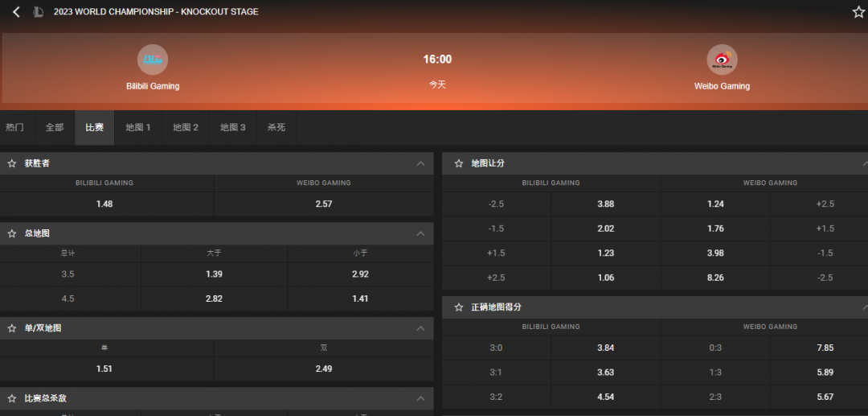Click the 2023 World Championship title
This screenshot has height=416, width=868.
pos(156,11)
